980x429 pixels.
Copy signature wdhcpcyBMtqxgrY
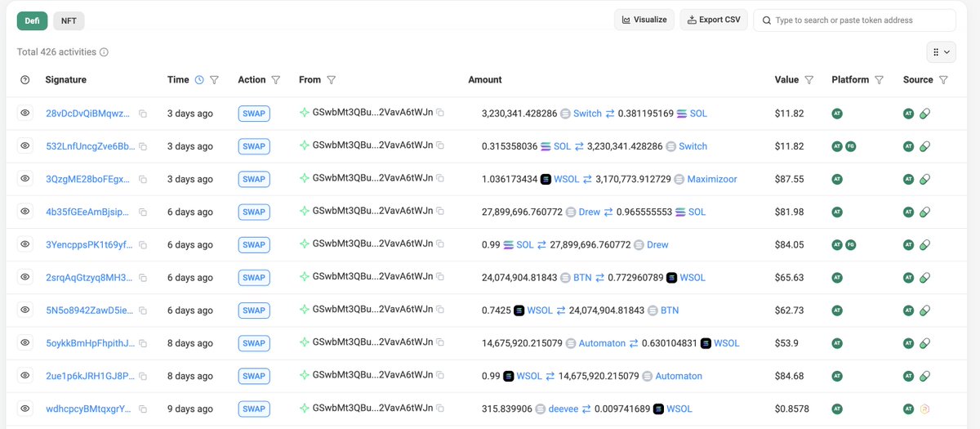tap(143, 409)
